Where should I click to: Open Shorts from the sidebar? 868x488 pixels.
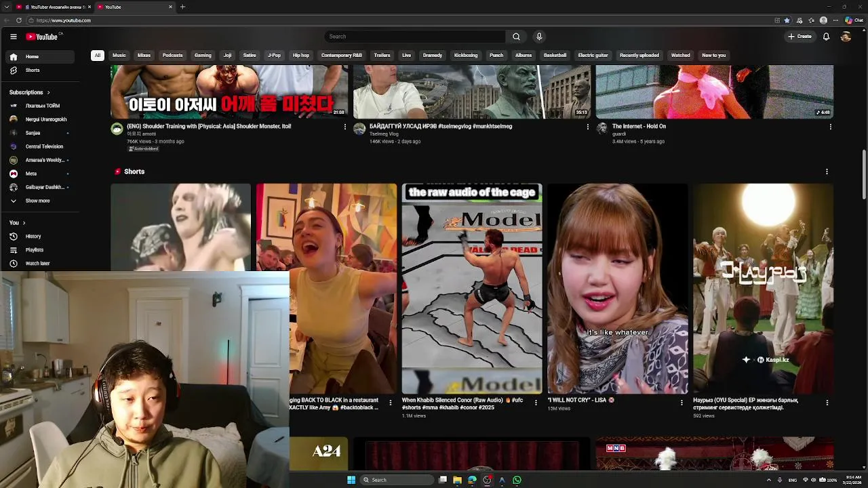41,70
